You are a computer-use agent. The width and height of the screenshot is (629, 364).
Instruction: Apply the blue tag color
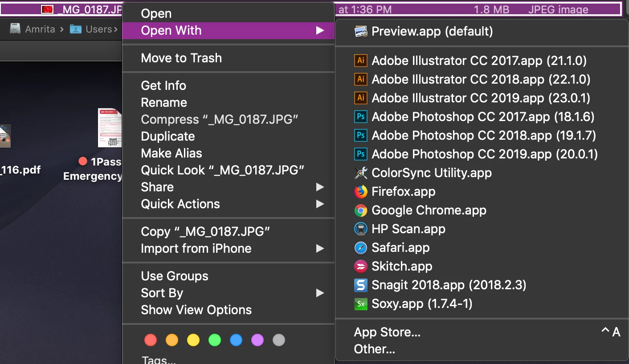(236, 340)
